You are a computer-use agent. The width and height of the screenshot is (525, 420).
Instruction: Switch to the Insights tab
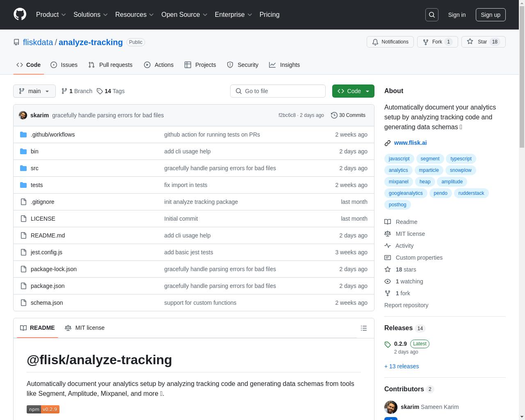(x=285, y=65)
